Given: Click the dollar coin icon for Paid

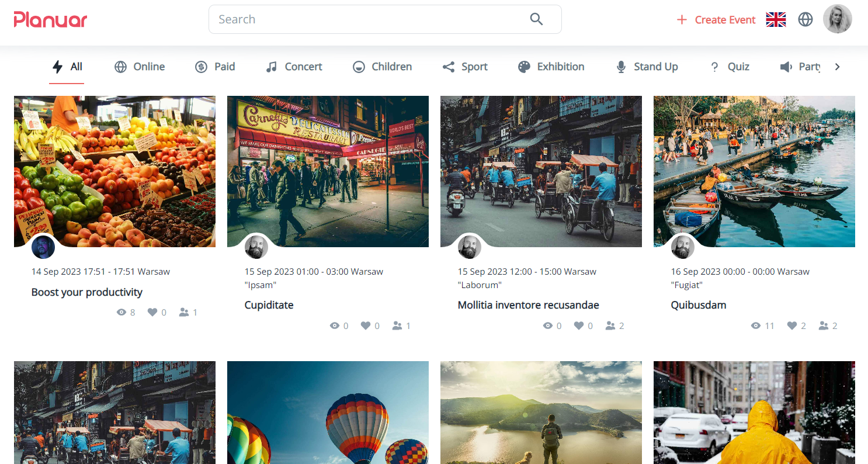Looking at the screenshot, I should 201,67.
